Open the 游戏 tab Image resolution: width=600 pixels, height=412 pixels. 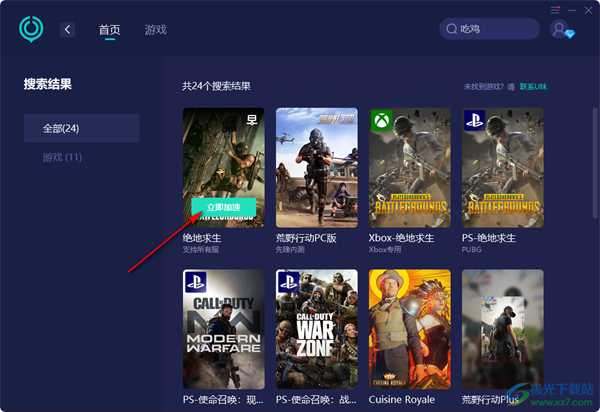(x=156, y=30)
